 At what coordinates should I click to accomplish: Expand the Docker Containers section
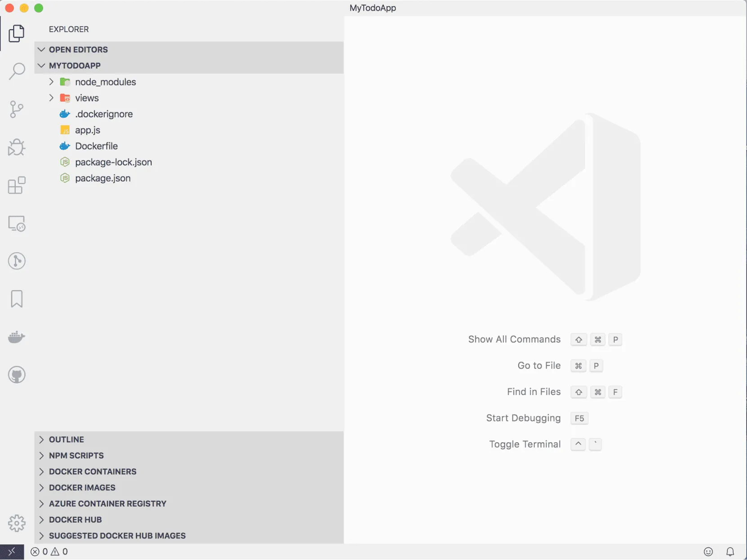[189, 472]
